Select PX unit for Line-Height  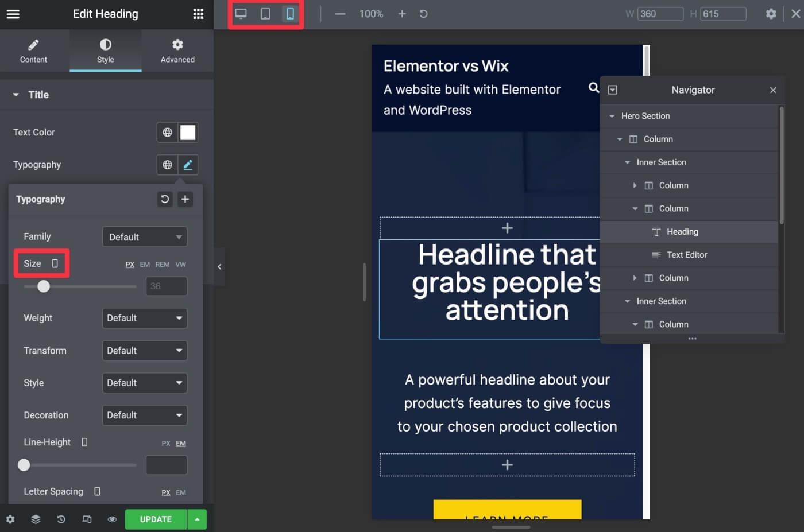point(165,444)
